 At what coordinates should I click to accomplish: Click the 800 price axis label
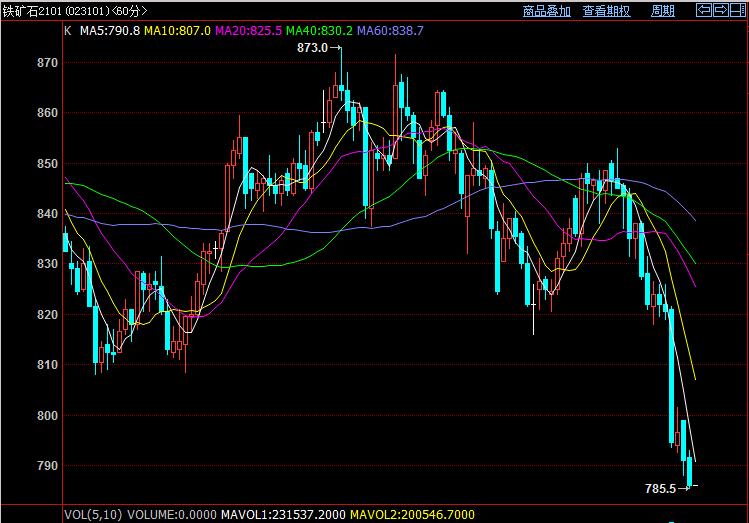47,416
